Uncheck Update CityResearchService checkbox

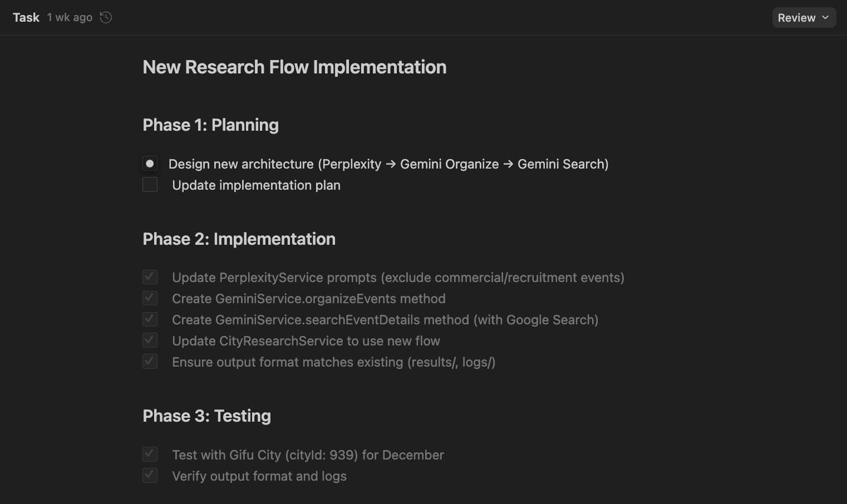(x=150, y=340)
